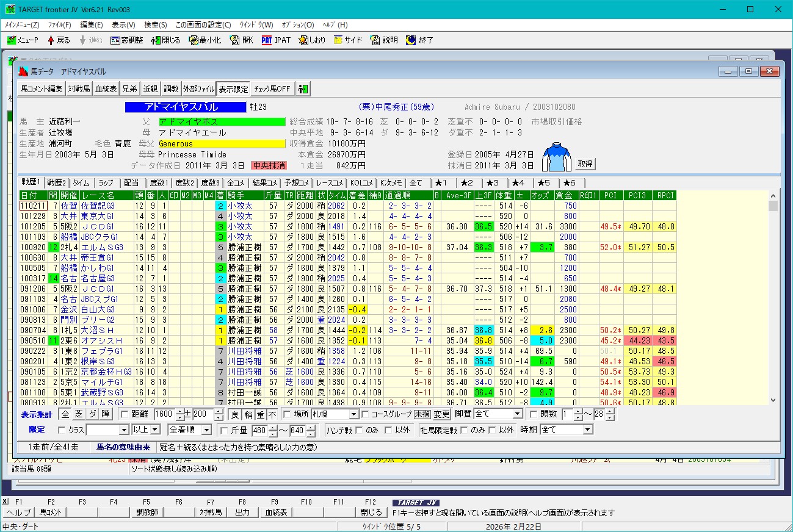Image resolution: width=793 pixels, height=532 pixels.
Task: Click the 終了 exit moon icon
Action: click(x=411, y=40)
